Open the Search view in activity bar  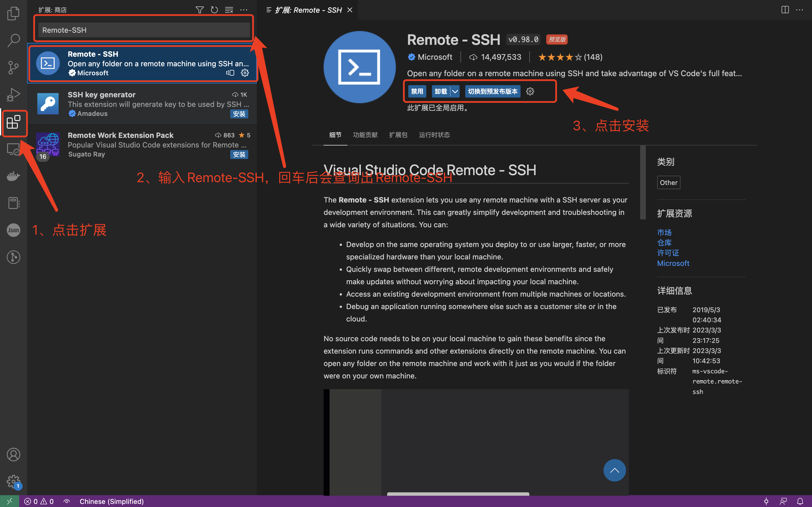[x=14, y=40]
